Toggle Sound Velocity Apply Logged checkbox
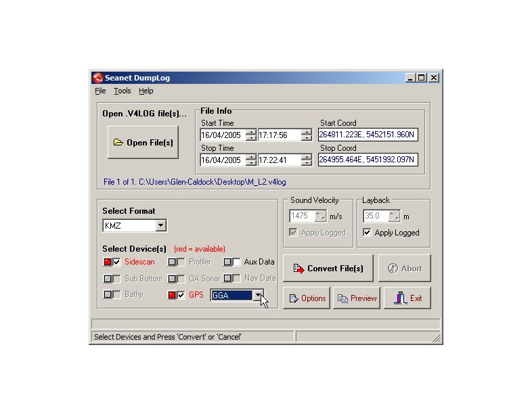This screenshot has height=414, width=532. click(x=294, y=233)
